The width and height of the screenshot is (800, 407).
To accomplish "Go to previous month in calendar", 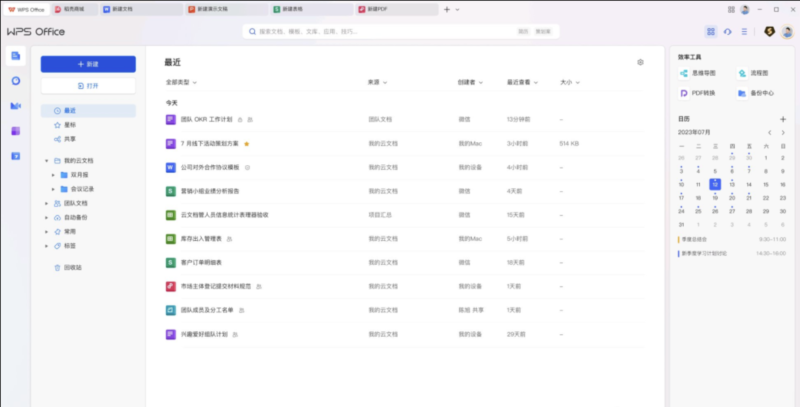I will click(770, 133).
